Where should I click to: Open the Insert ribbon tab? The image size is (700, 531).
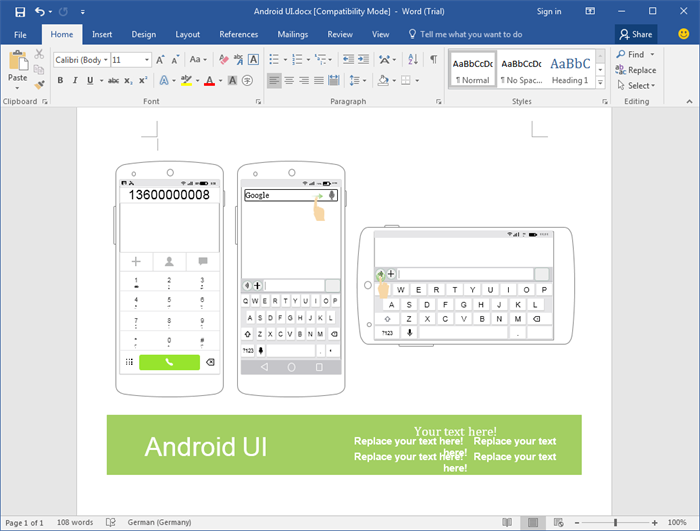[102, 34]
